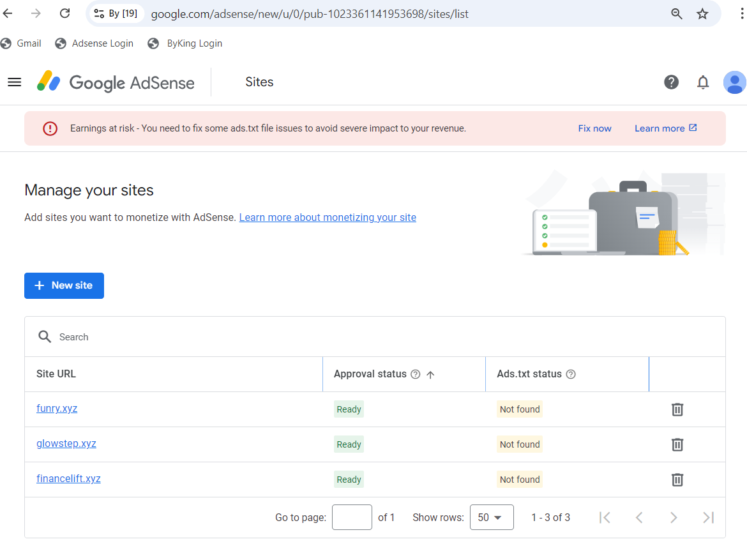Click the Go to page input field
This screenshot has height=560, width=747.
pos(352,517)
